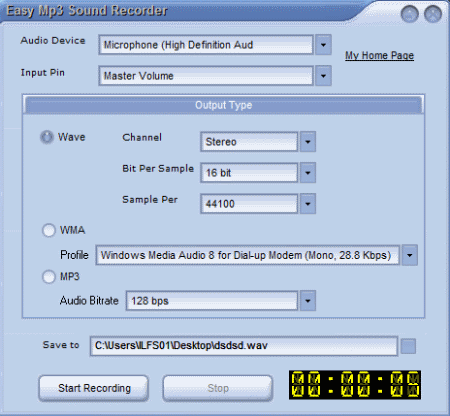Click the minimize button in title bar
Screen dimensions: 450x416
pyautogui.click(x=410, y=14)
